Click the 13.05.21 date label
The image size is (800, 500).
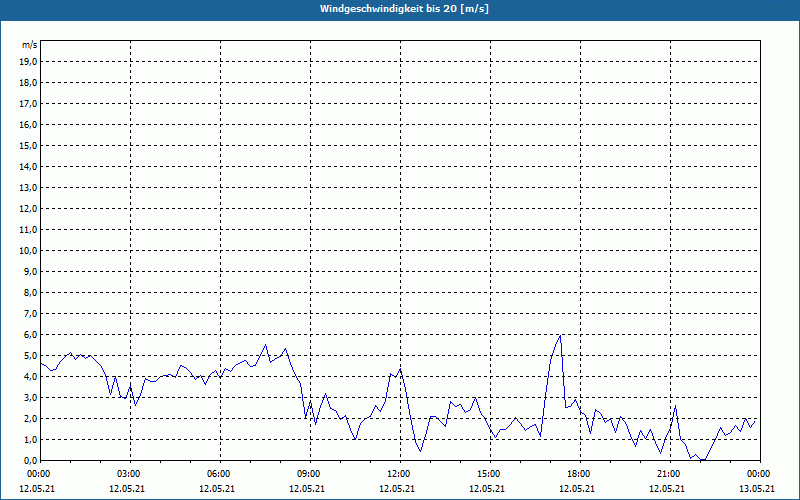(x=757, y=488)
